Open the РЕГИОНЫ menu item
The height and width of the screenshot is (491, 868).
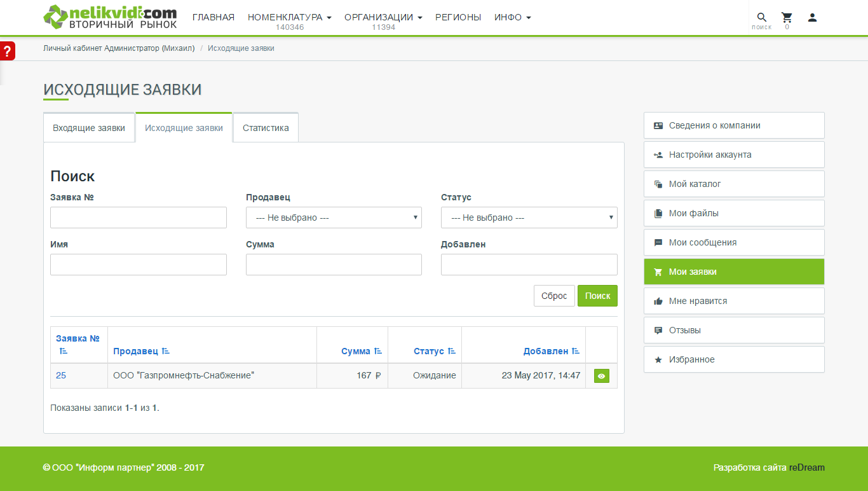458,17
